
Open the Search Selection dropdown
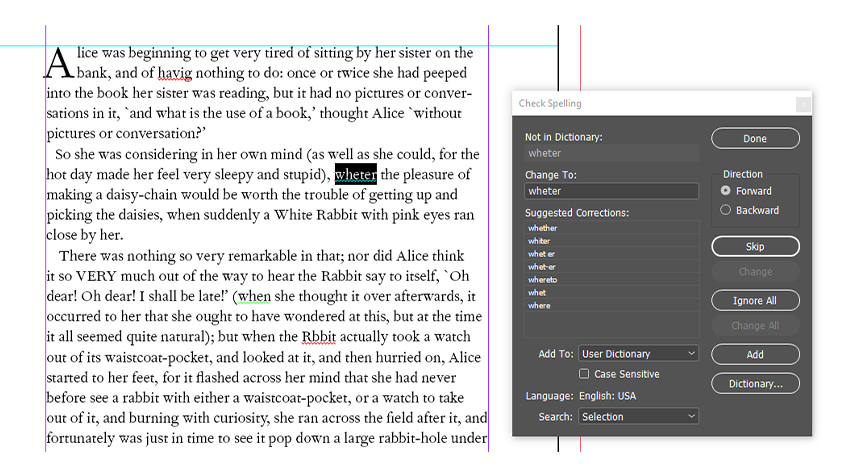(x=639, y=416)
